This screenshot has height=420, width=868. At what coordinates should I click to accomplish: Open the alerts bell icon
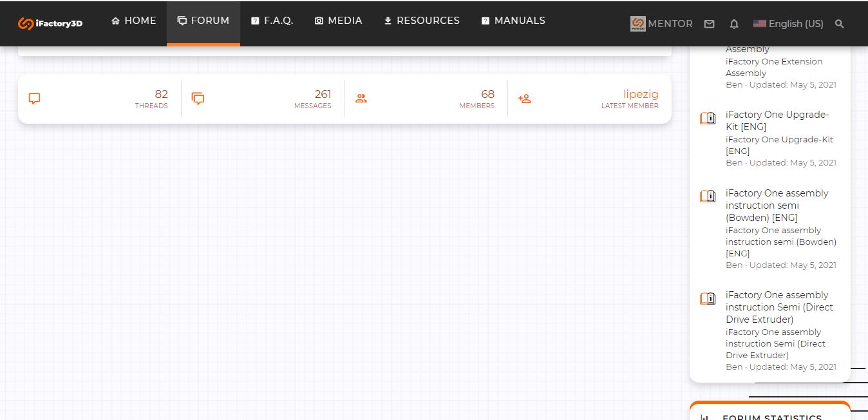pyautogui.click(x=733, y=24)
